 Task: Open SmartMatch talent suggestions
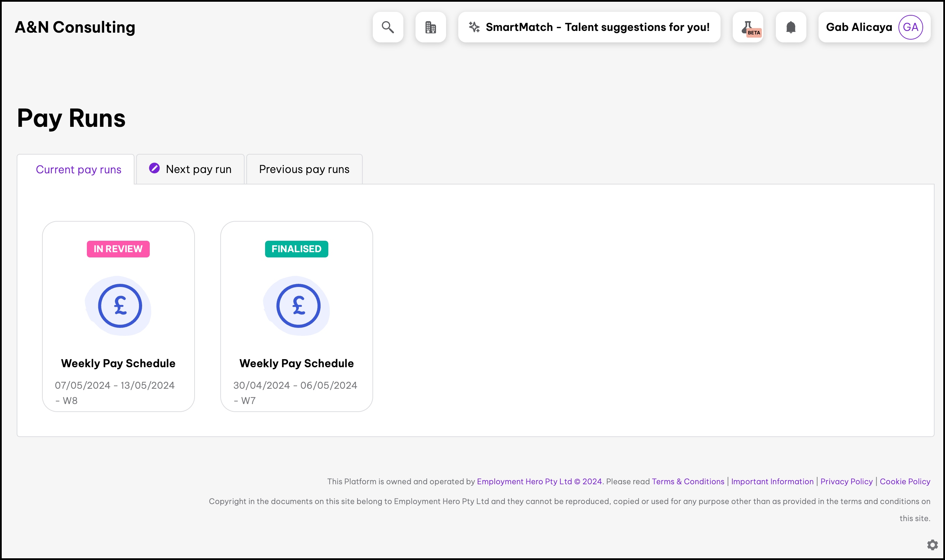589,27
